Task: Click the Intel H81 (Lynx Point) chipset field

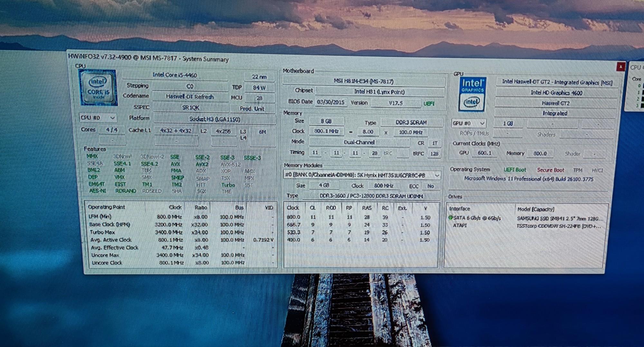Action: point(380,92)
